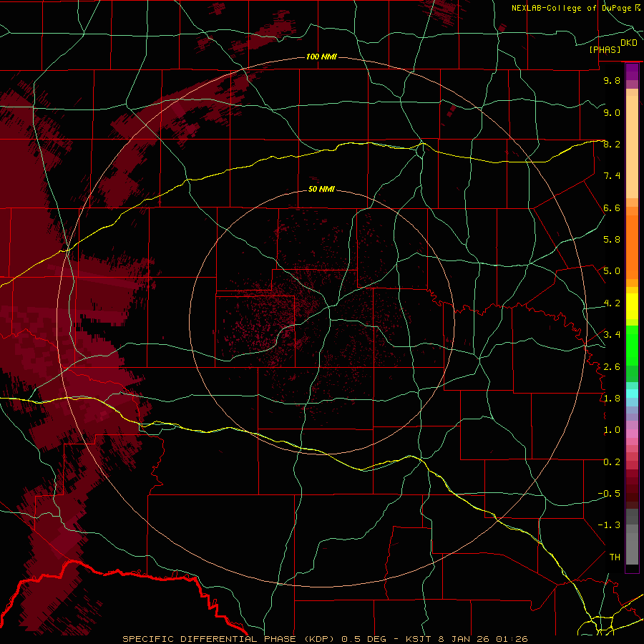Click the 5.0 value on the scale
The image size is (644, 644).
pos(612,271)
